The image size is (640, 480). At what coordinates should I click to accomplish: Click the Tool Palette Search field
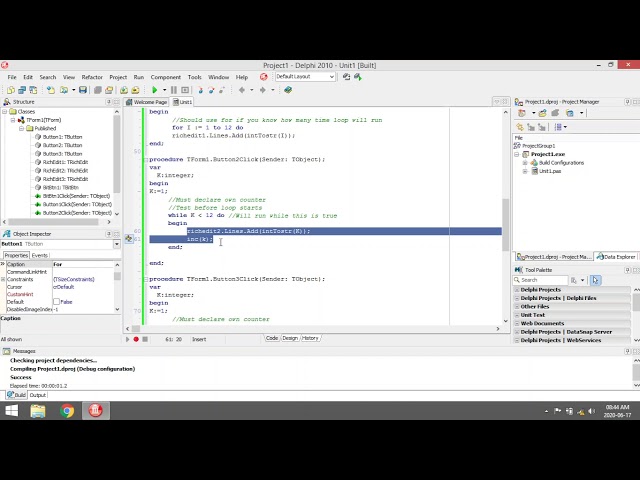(x=540, y=280)
